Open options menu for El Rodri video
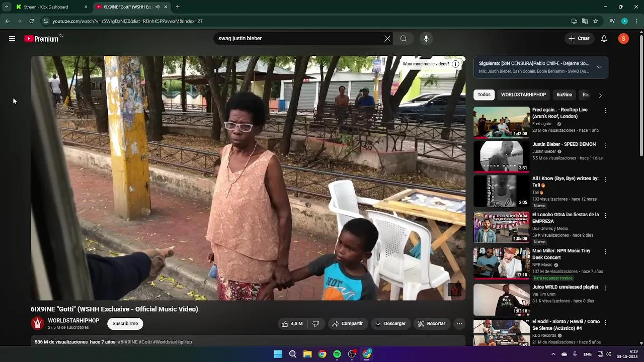The height and width of the screenshot is (362, 644). 606,322
